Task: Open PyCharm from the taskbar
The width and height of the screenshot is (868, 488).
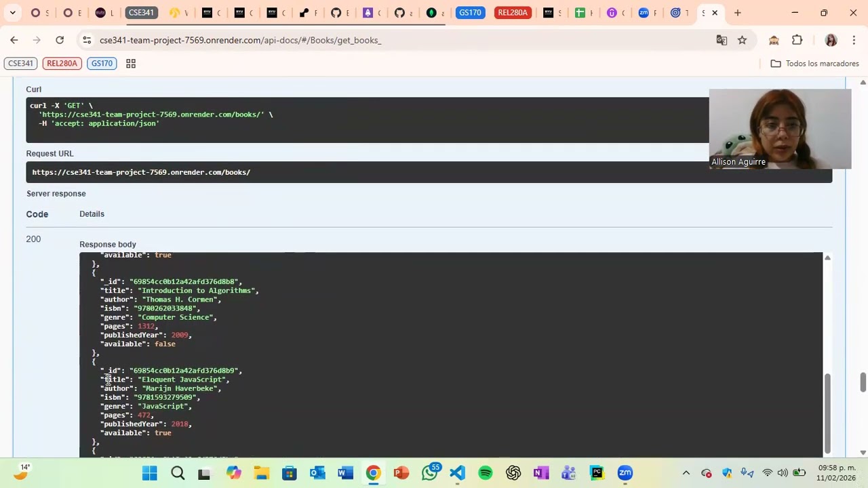Action: tap(597, 473)
